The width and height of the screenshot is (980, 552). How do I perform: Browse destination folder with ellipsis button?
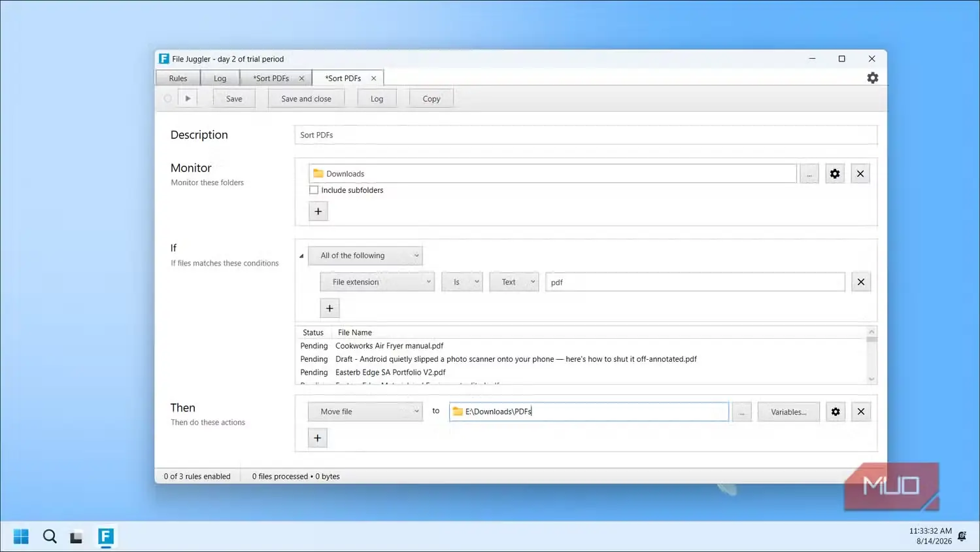click(x=741, y=411)
